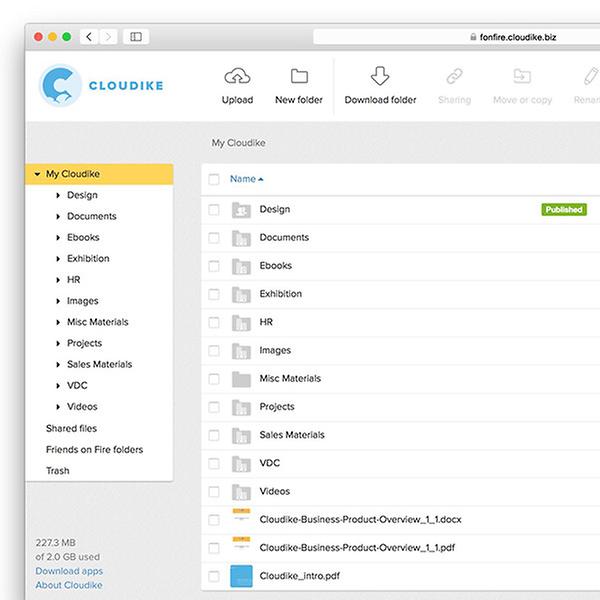
Task: Click the Product-Overview_1_1.pdf file thumbnail
Action: pyautogui.click(x=241, y=543)
